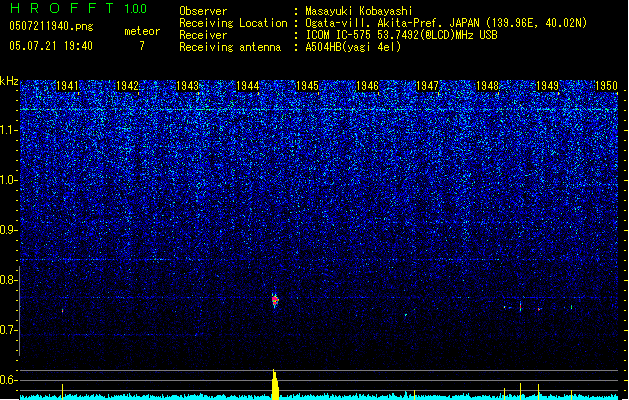Screen dimensions: 629x400
Task: Click the 1.1 kHz frequency label
Action: pyautogui.click(x=9, y=130)
